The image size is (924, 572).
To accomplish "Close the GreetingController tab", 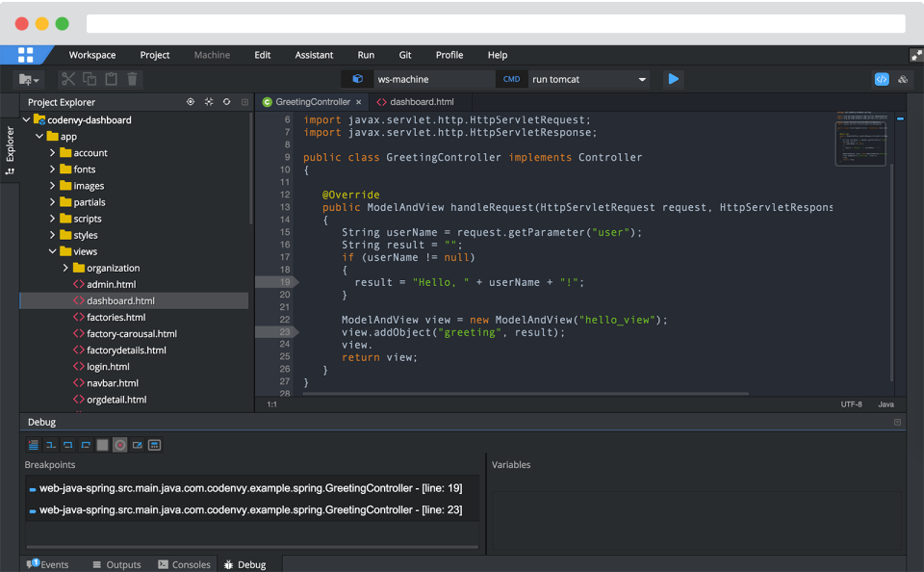I will 358,102.
